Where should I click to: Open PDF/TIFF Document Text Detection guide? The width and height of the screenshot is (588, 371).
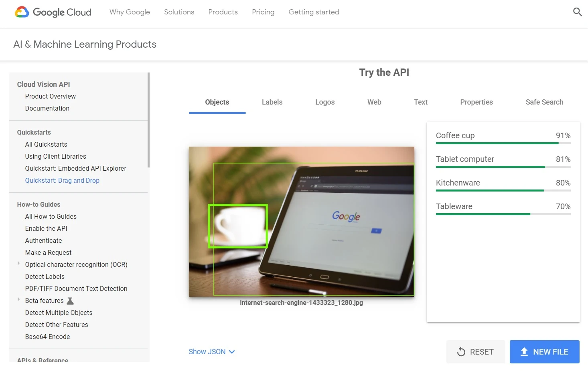pyautogui.click(x=76, y=288)
